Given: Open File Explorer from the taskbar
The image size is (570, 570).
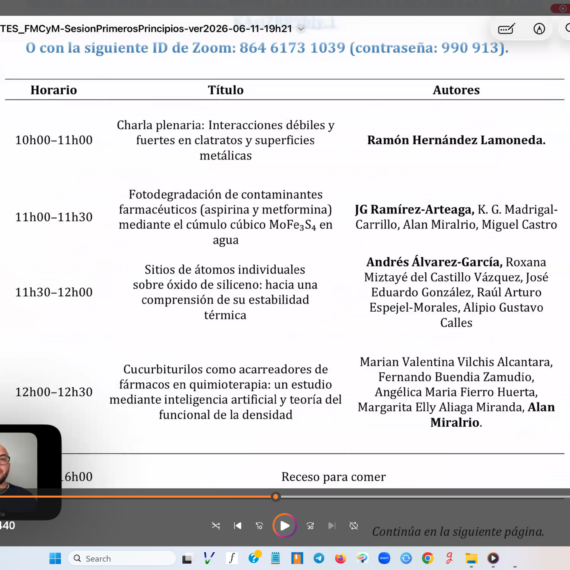Looking at the screenshot, I should click(x=471, y=558).
